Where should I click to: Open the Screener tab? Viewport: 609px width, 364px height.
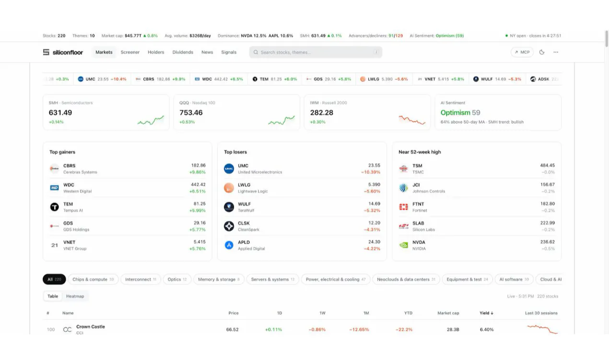(x=130, y=52)
